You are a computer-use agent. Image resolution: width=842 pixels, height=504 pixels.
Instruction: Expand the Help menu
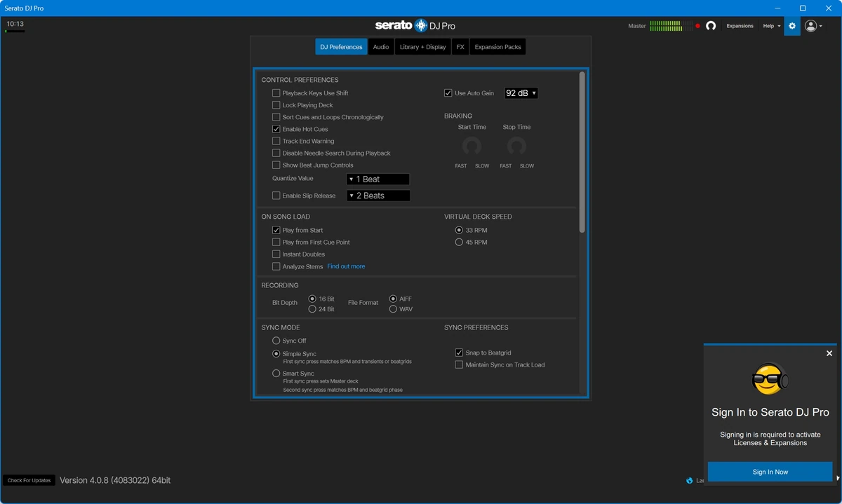[772, 26]
